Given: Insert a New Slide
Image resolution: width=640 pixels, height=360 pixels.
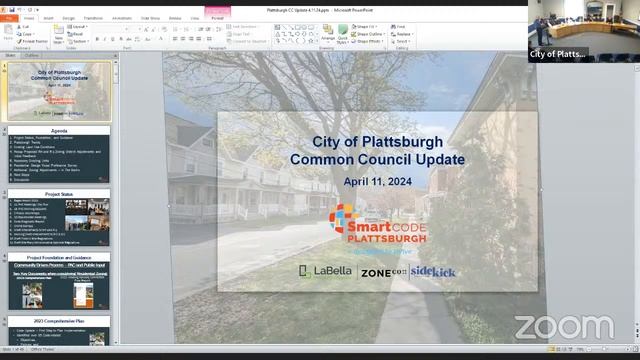Looking at the screenshot, I should (58, 35).
